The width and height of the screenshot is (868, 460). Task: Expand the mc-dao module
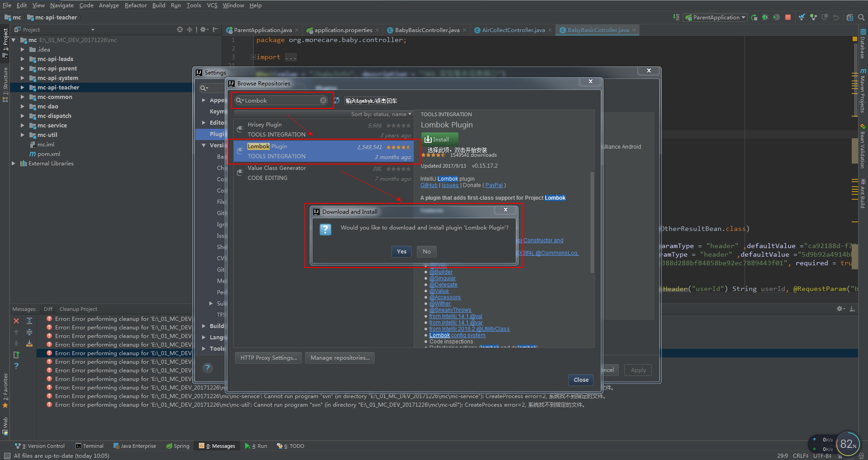pos(22,106)
